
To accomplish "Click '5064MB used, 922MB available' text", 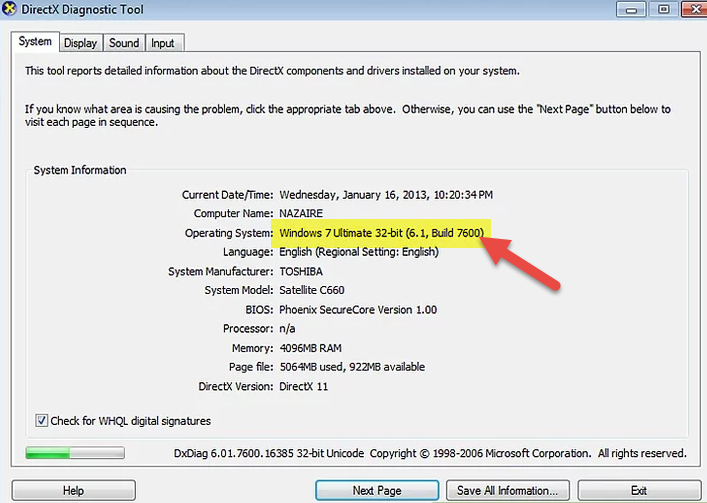I will coord(352,367).
